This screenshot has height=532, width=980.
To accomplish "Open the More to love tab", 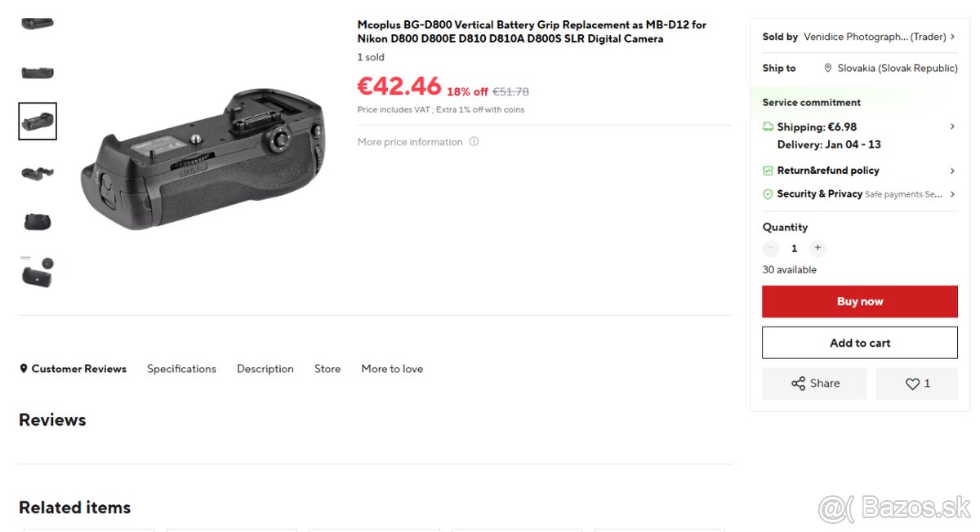I will (x=392, y=369).
